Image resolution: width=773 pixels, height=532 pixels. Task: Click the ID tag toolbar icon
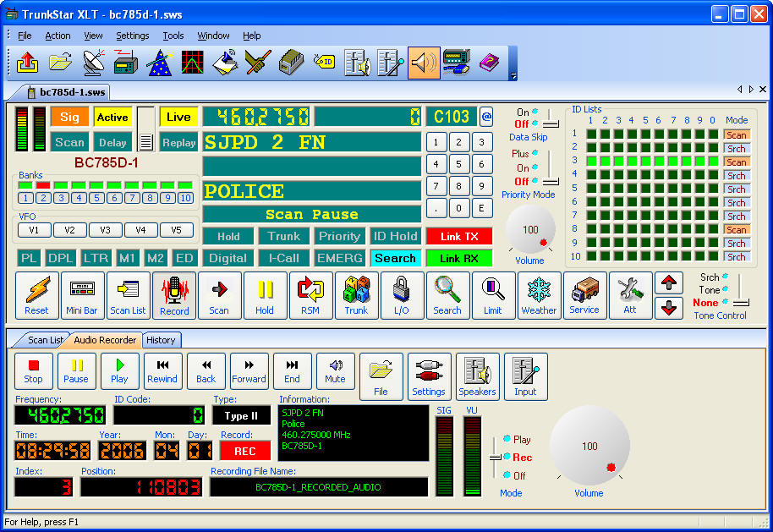(x=325, y=62)
